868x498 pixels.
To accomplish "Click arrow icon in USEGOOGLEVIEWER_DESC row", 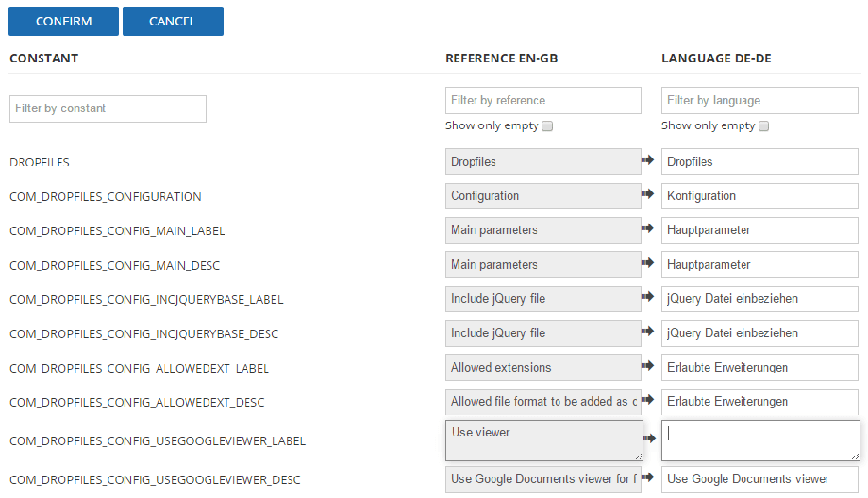I will (648, 477).
